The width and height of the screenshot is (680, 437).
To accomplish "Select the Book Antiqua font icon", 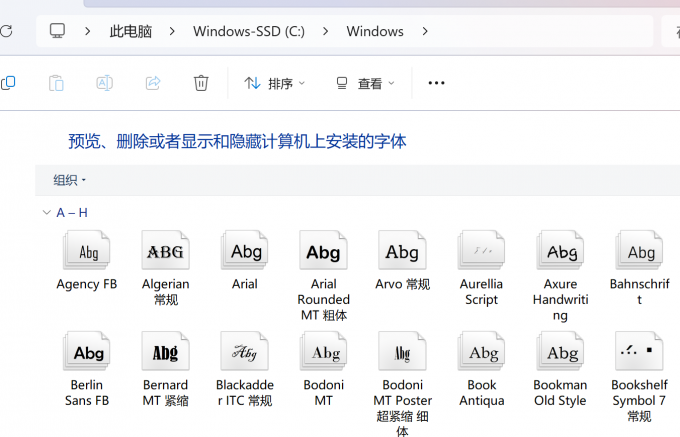I will [x=481, y=351].
